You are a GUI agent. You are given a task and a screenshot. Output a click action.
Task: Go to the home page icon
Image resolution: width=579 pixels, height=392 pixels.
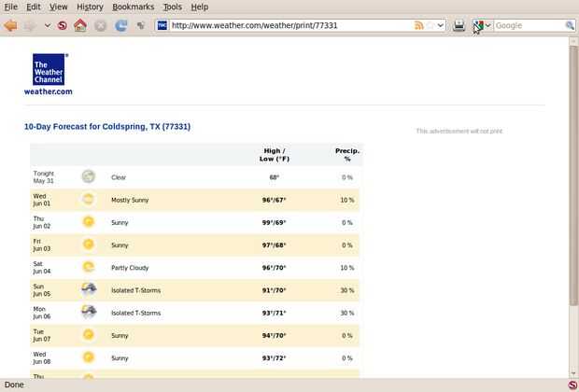(80, 25)
